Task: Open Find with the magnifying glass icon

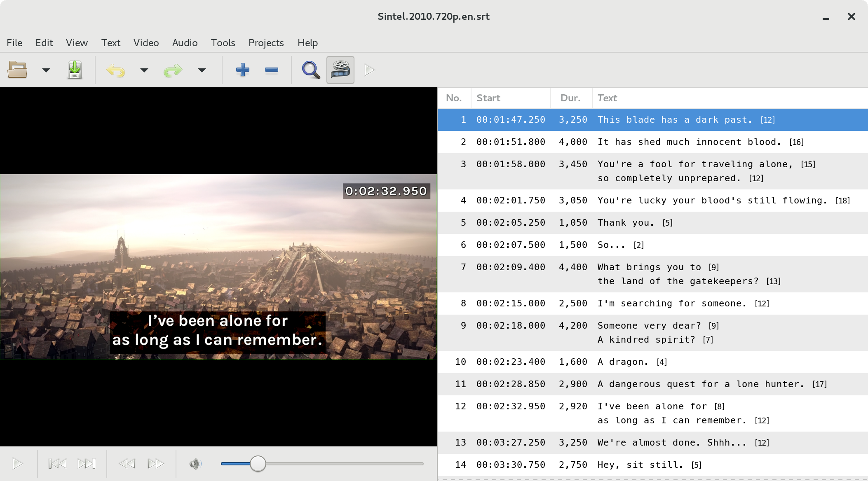Action: pyautogui.click(x=311, y=70)
